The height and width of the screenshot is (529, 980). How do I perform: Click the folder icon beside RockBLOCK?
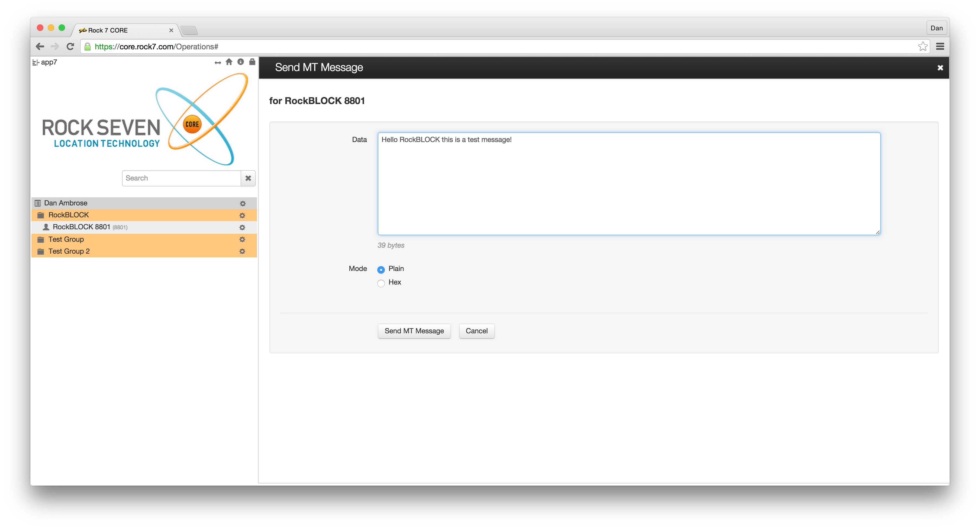click(41, 215)
